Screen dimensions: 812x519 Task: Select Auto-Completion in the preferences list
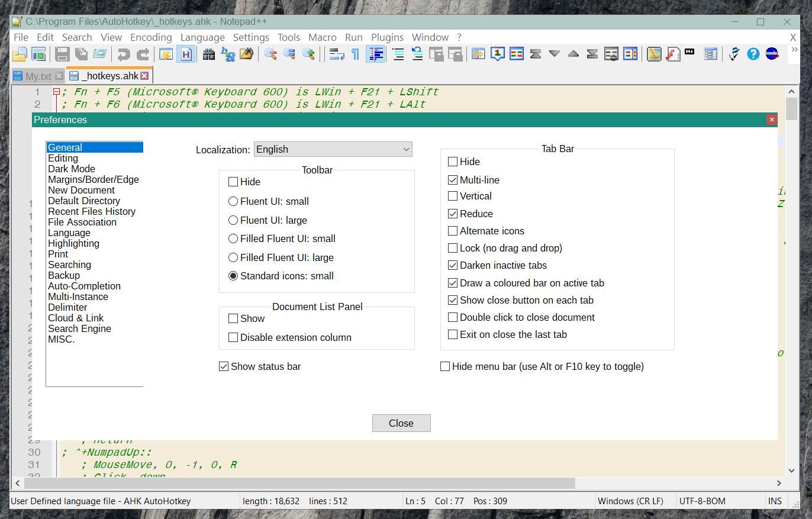(x=84, y=286)
